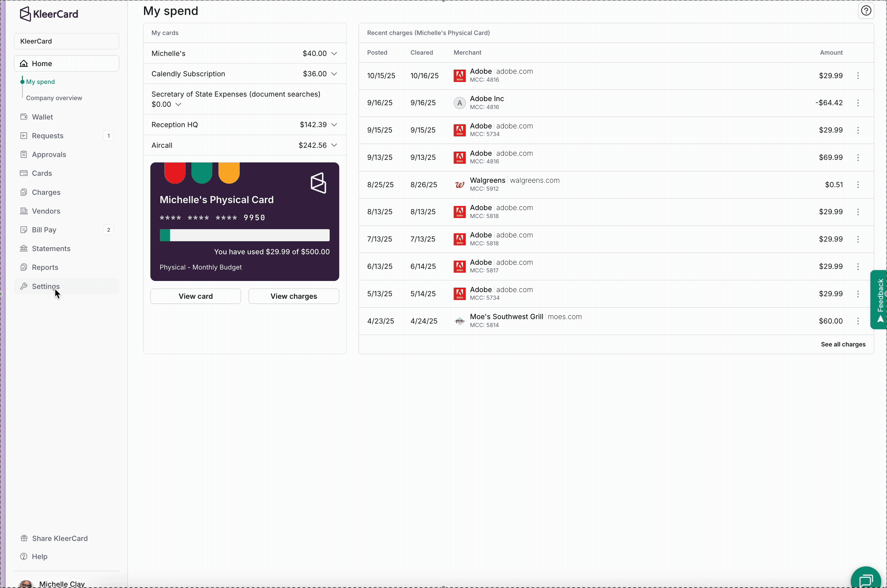887x588 pixels.
Task: Expand Secretary of State Expenses dropdown
Action: pyautogui.click(x=179, y=104)
